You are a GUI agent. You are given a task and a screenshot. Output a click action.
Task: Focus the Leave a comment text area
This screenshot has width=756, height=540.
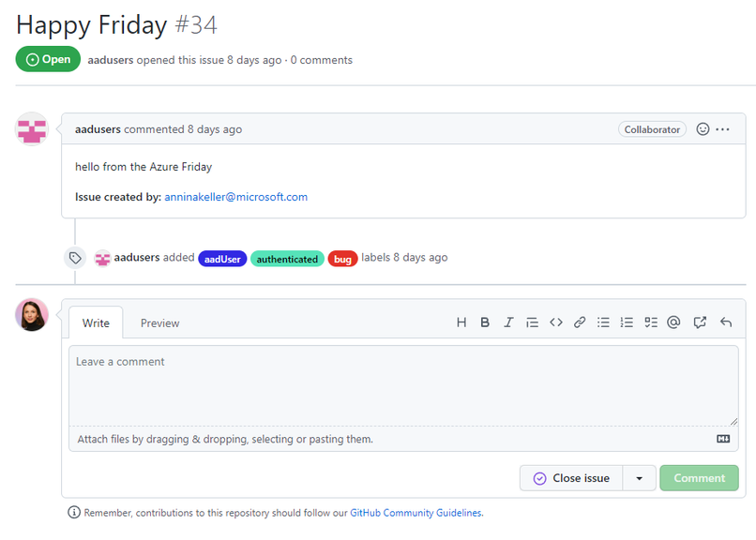403,385
